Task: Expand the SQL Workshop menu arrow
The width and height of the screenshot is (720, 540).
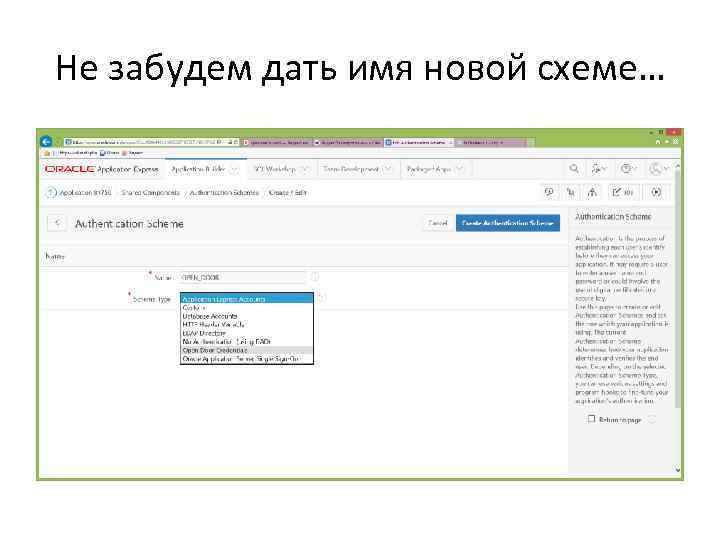Action: point(304,169)
